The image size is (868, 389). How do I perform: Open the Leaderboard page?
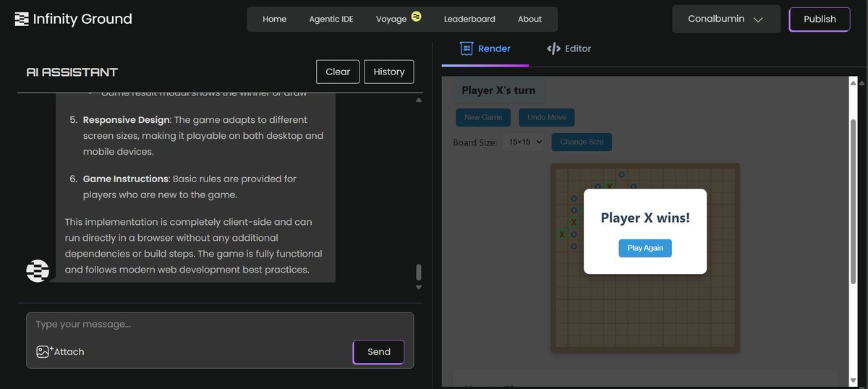click(469, 19)
